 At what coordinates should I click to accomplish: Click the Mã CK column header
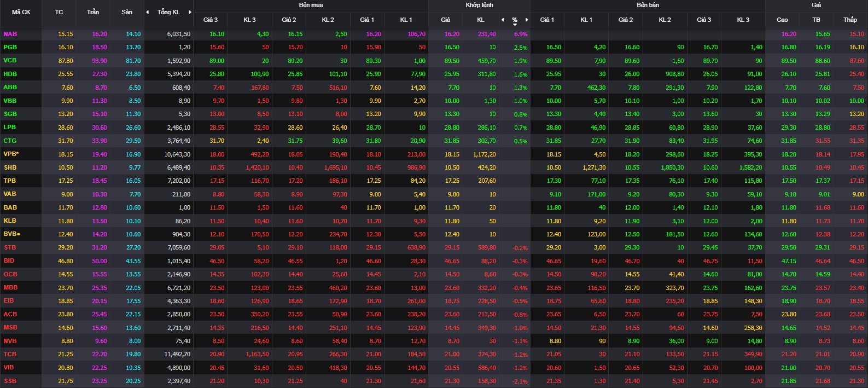point(21,12)
